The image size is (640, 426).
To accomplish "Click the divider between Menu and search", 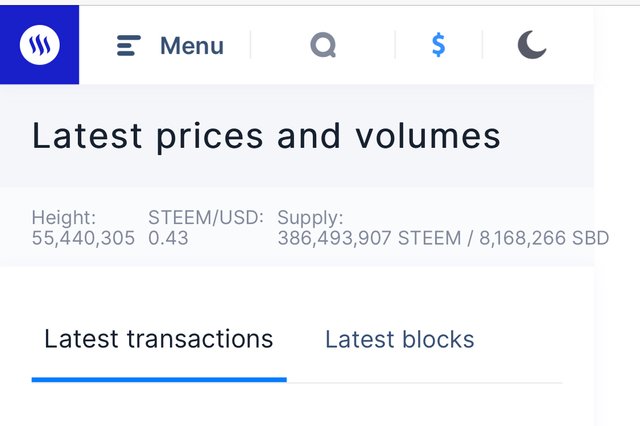I will pyautogui.click(x=250, y=45).
